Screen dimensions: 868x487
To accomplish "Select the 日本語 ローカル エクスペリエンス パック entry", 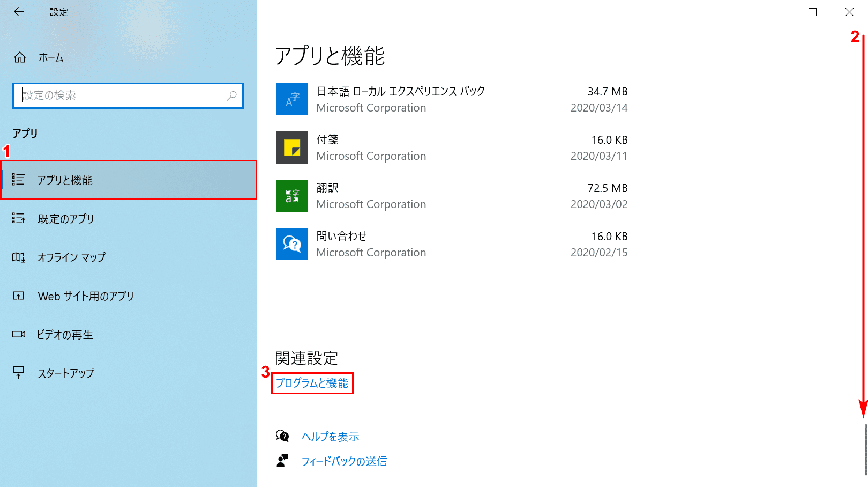I will click(452, 99).
